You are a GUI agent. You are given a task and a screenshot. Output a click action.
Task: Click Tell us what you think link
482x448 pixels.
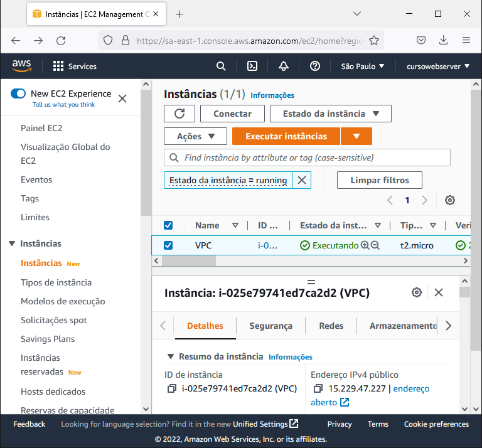[x=63, y=105]
